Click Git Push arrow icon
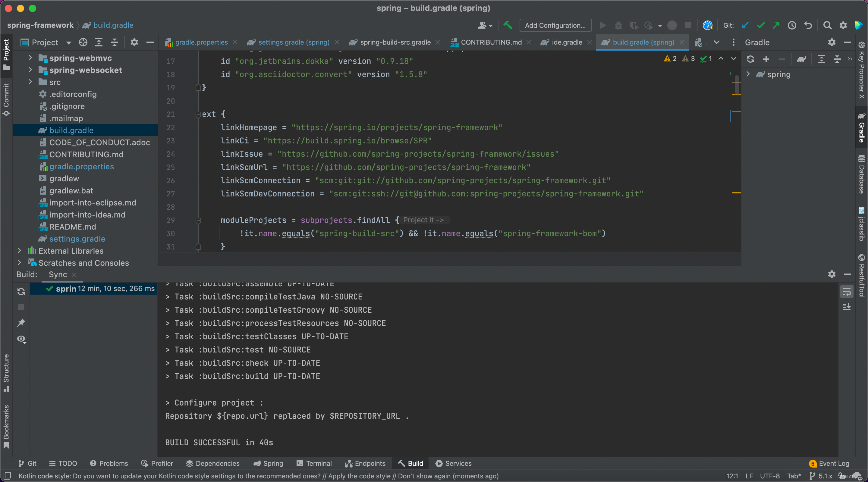Image resolution: width=868 pixels, height=482 pixels. coord(776,25)
